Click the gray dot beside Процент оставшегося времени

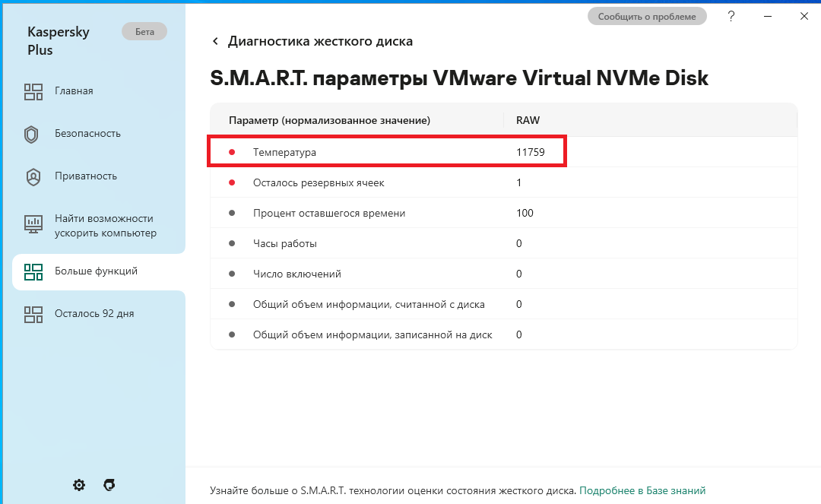coord(232,213)
